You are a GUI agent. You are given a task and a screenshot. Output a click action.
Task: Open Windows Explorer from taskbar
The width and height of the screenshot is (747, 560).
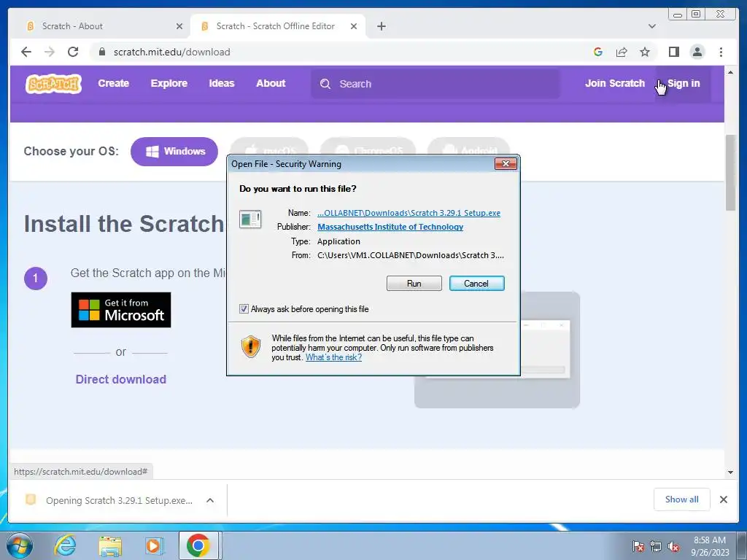click(x=110, y=545)
